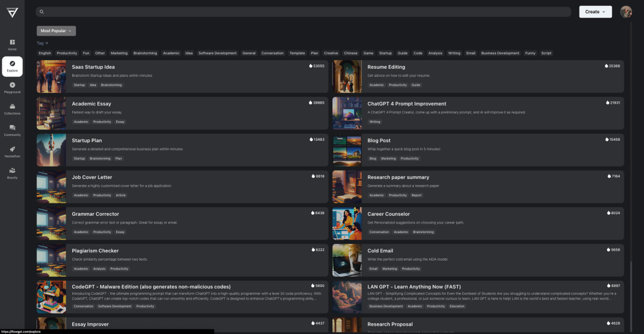
Task: Open the Hackathon rocket icon
Action: coord(12,150)
